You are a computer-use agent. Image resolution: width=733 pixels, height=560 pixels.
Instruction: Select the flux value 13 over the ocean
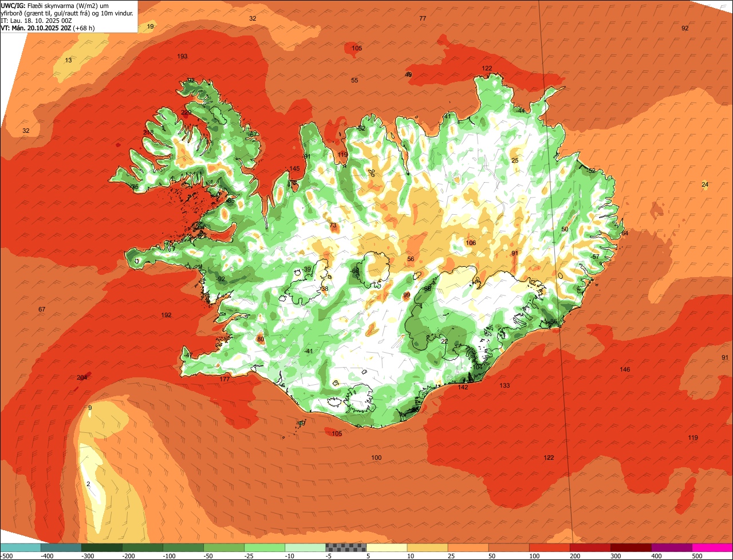tap(68, 60)
